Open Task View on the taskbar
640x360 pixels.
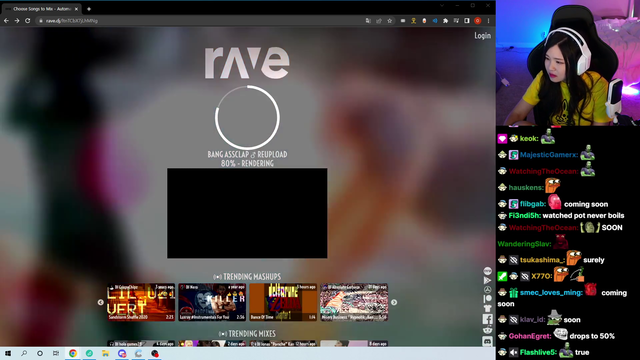56,353
